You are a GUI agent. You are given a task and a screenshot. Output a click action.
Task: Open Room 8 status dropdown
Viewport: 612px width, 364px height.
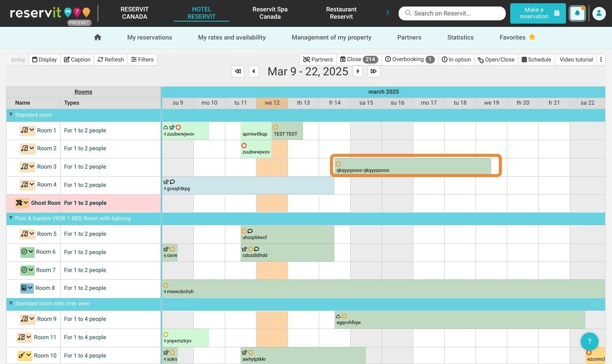(x=27, y=288)
